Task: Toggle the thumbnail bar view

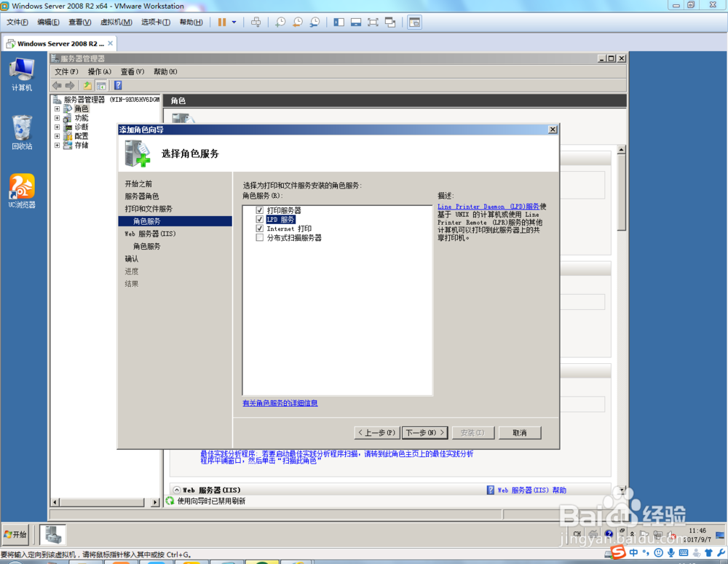Action: pos(356,23)
